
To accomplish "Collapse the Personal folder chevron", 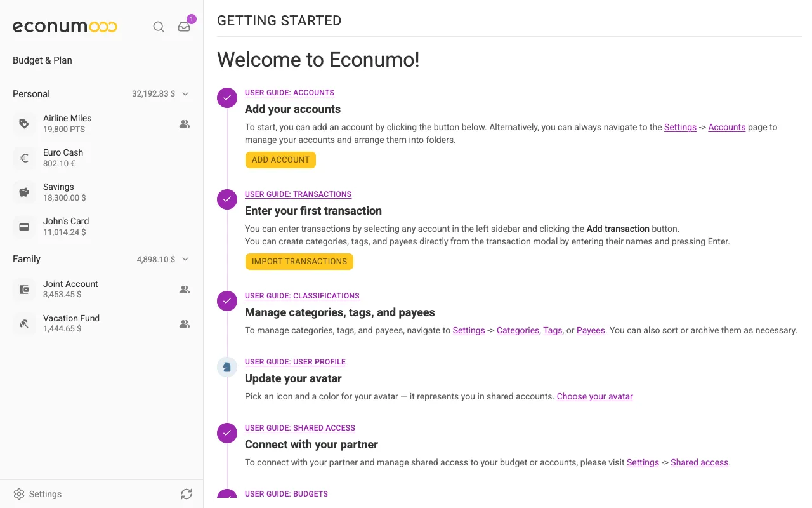I will click(x=185, y=94).
